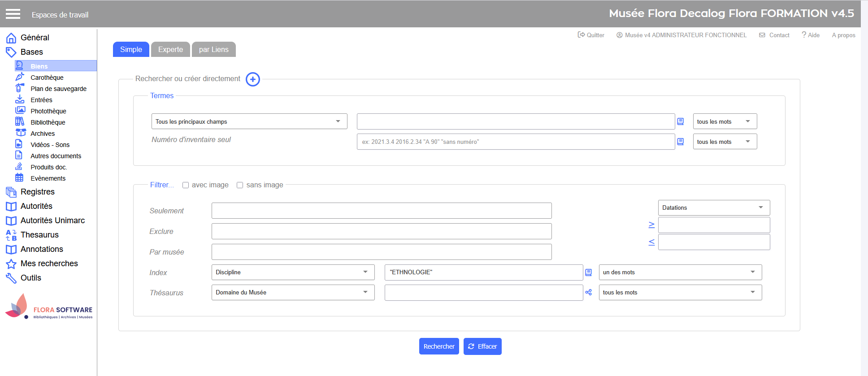The width and height of the screenshot is (868, 376).
Task: Switch to the 'par Liens' tab
Action: point(213,50)
